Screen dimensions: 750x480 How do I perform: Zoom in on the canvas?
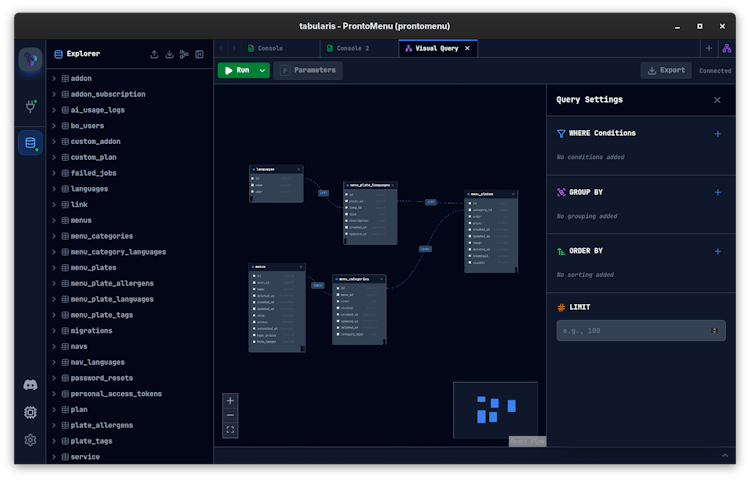tap(230, 401)
